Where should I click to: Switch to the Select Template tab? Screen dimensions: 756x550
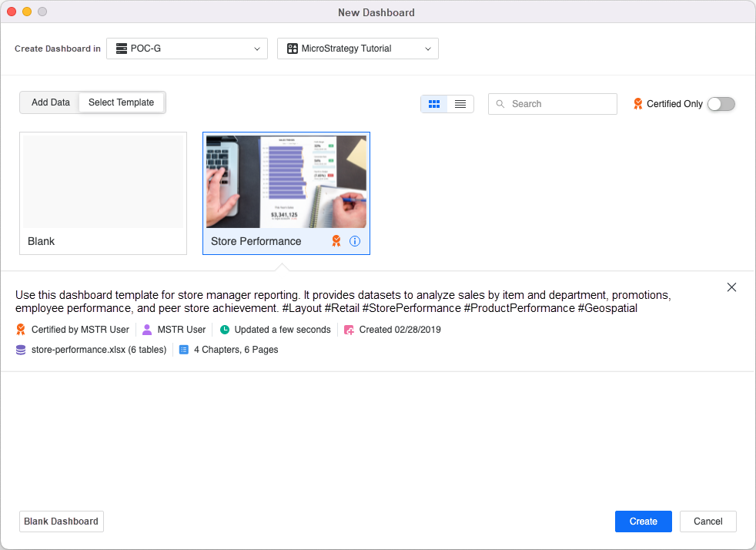121,102
